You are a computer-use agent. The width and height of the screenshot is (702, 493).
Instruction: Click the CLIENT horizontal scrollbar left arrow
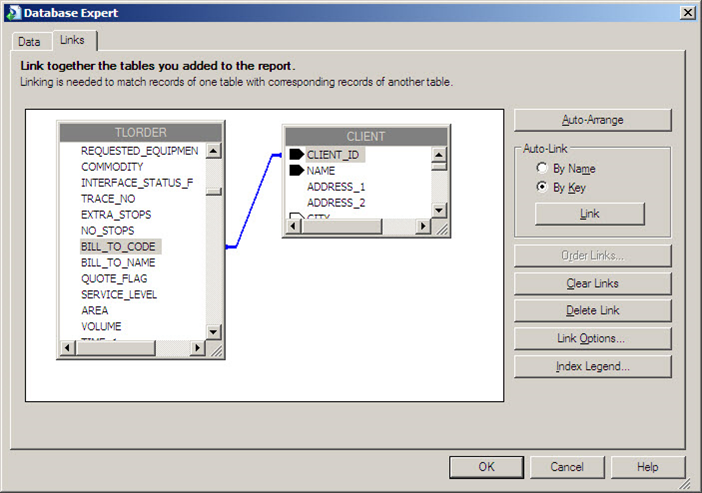point(293,226)
